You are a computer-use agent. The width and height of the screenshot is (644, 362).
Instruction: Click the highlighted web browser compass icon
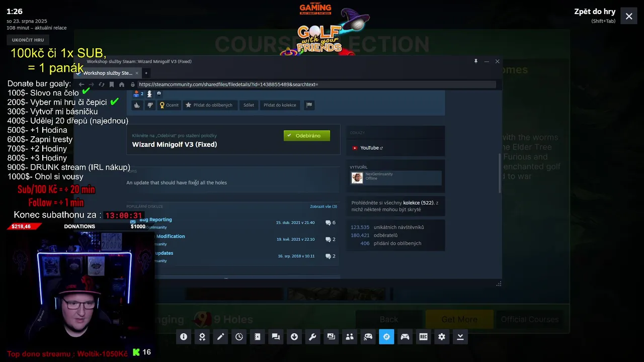(x=386, y=337)
